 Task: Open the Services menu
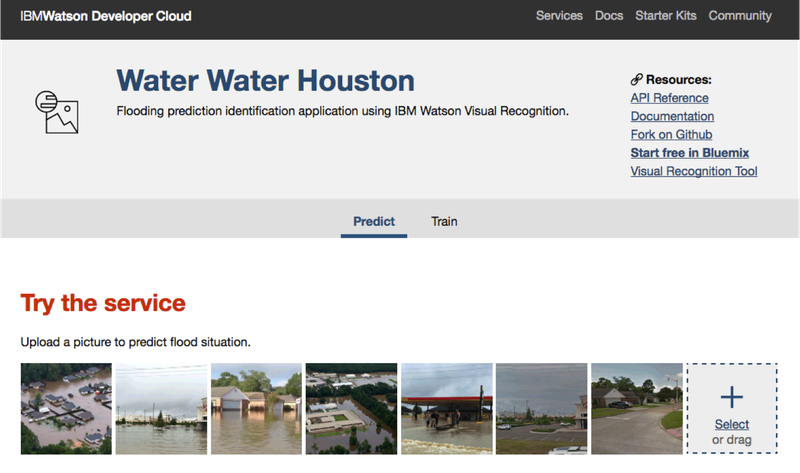coord(559,16)
